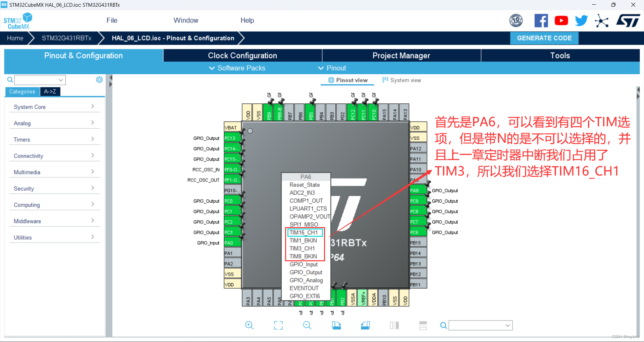Viewport: 644px width, 342px height.
Task: Open the Help menu
Action: point(247,20)
